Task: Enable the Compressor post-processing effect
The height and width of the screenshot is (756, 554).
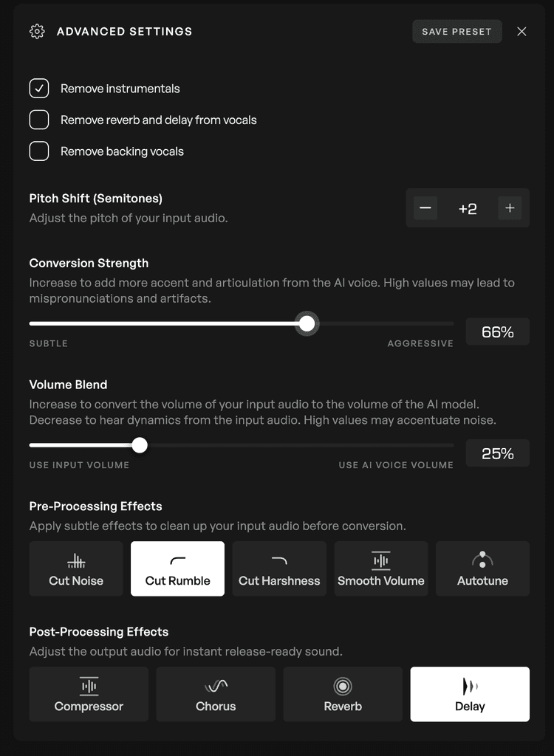Action: pyautogui.click(x=88, y=694)
